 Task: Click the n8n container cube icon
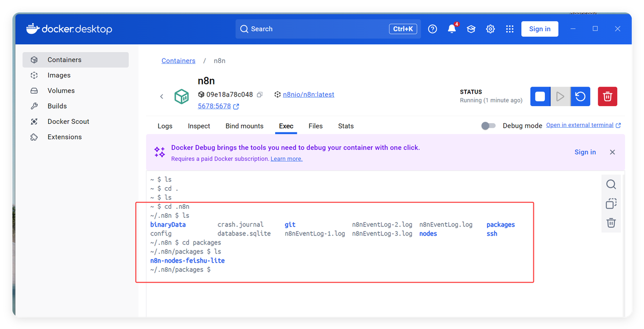point(182,96)
